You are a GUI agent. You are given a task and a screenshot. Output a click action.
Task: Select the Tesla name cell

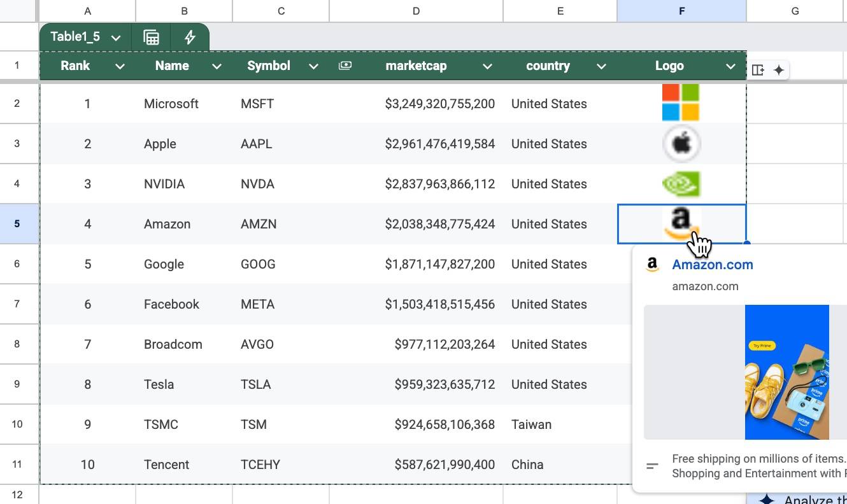coord(184,384)
